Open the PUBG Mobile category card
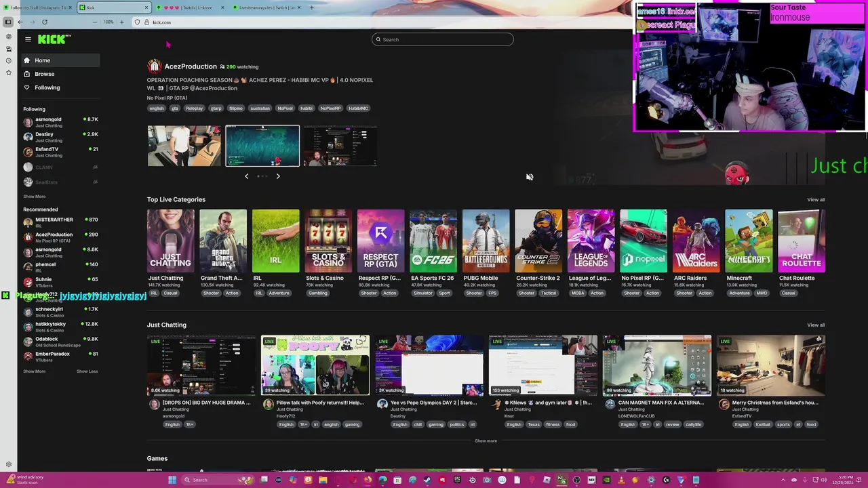Screen dimensions: 868x488 pyautogui.click(x=486, y=241)
